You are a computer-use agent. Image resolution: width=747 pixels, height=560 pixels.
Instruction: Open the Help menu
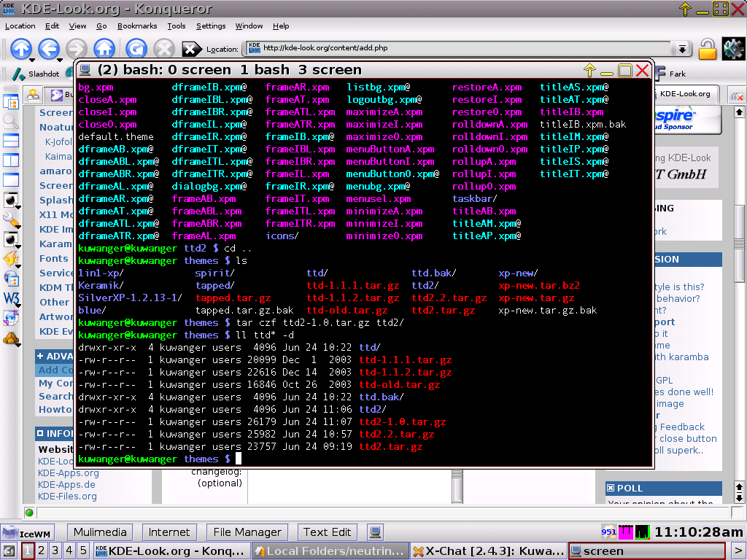281,26
